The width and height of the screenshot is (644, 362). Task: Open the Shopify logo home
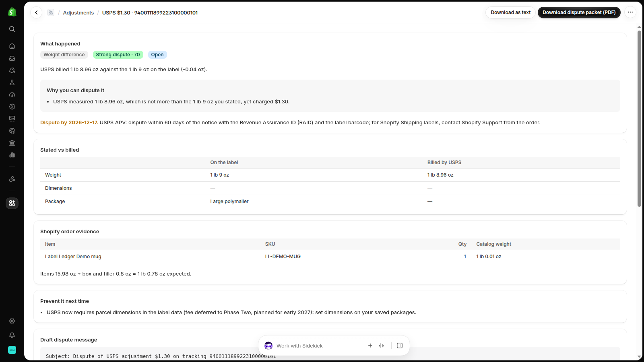[x=12, y=12]
